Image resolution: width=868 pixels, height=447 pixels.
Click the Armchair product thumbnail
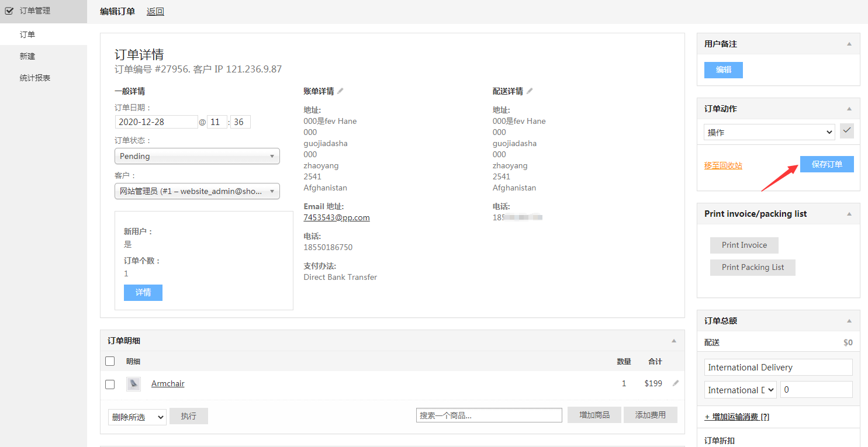pos(133,384)
